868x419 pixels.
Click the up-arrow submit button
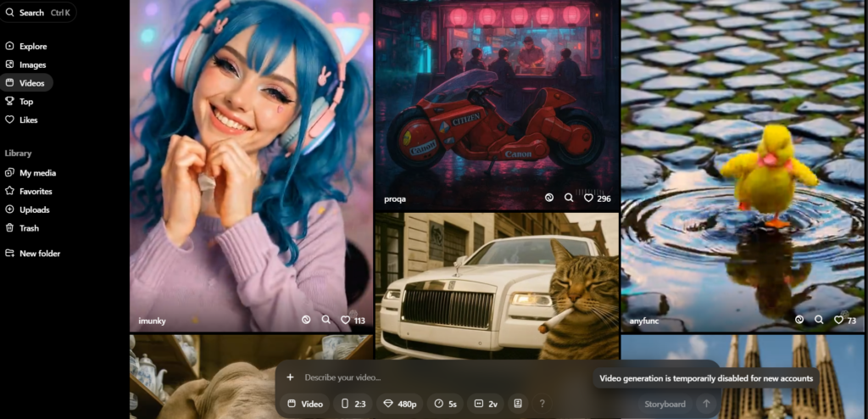705,404
